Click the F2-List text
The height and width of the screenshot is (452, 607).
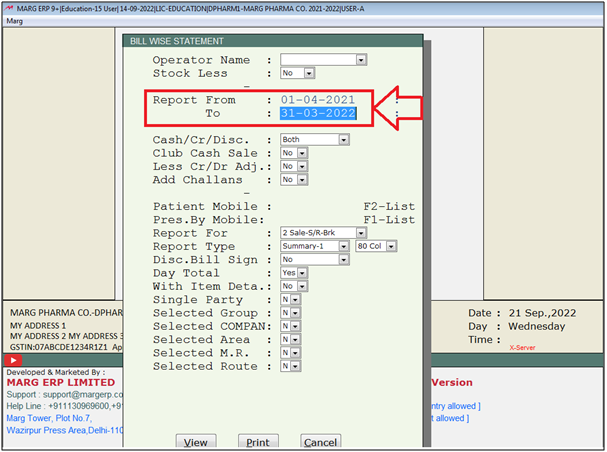(389, 206)
